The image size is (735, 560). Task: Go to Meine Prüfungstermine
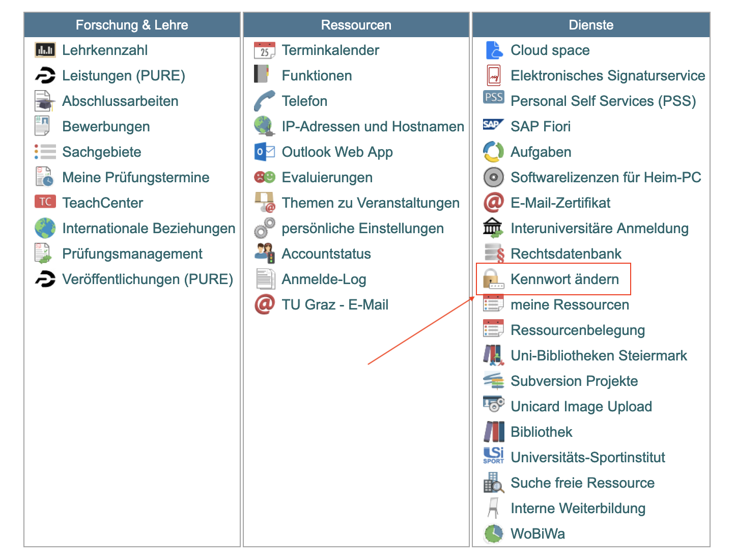point(135,178)
